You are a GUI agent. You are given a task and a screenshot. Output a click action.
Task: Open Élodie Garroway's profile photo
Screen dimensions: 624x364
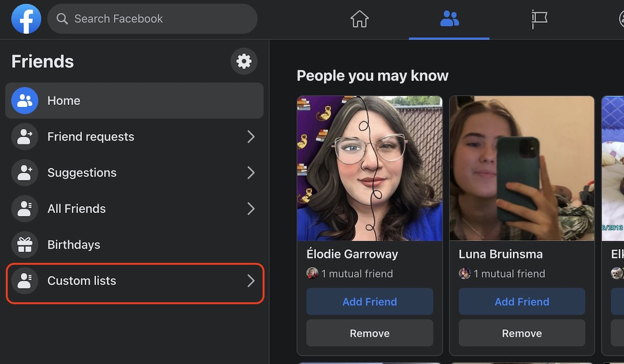(369, 168)
